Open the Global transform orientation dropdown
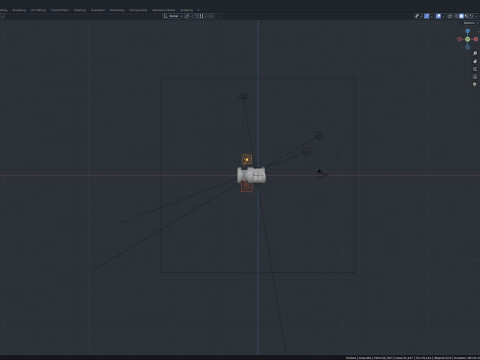480x360 pixels. 173,16
